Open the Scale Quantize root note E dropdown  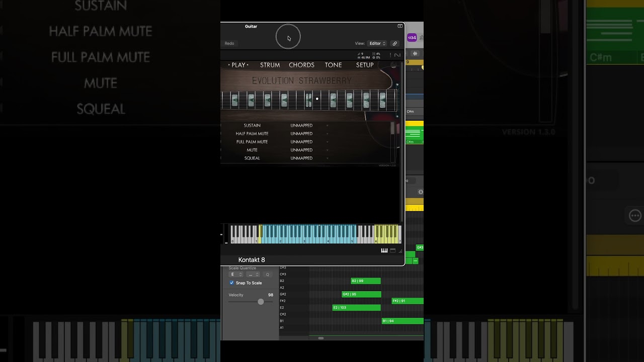(x=236, y=275)
